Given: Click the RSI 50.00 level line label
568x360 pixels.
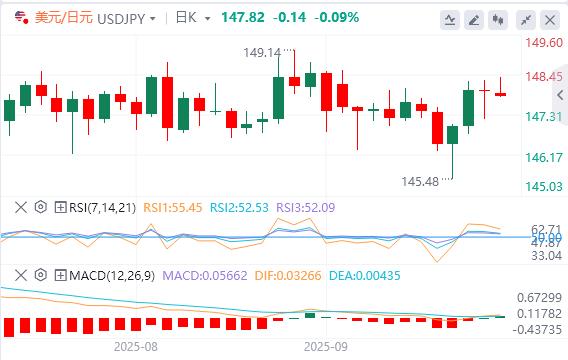Looking at the screenshot, I should click(547, 238).
